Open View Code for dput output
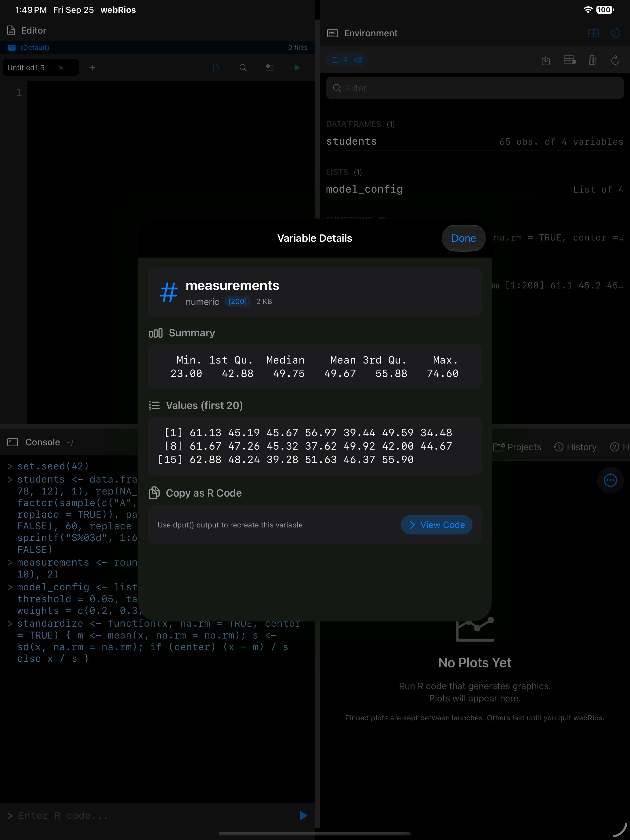Viewport: 630px width, 840px height. coord(437,525)
